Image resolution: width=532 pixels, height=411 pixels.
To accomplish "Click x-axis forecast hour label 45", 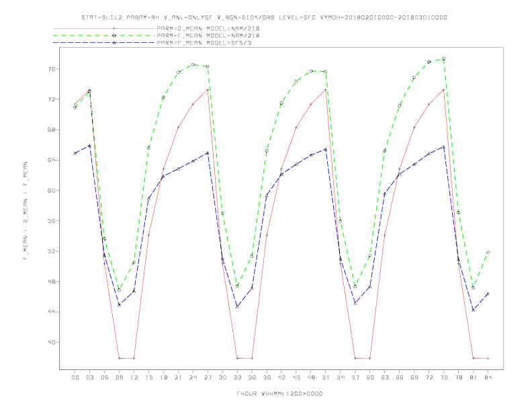I will click(x=296, y=377).
